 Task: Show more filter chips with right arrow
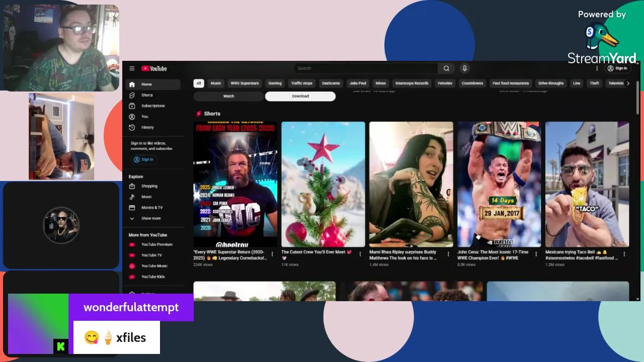pos(628,83)
